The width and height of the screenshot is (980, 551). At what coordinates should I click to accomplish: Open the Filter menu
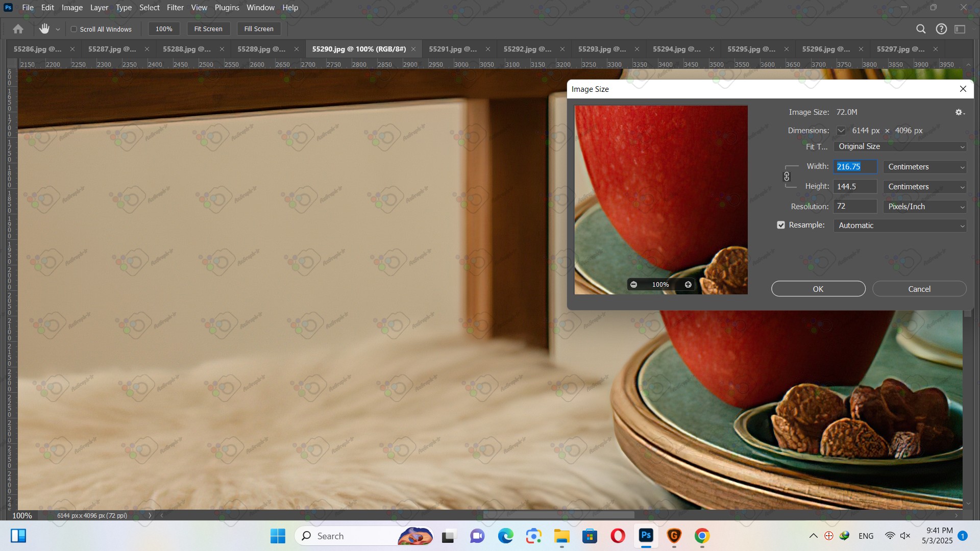click(x=175, y=8)
